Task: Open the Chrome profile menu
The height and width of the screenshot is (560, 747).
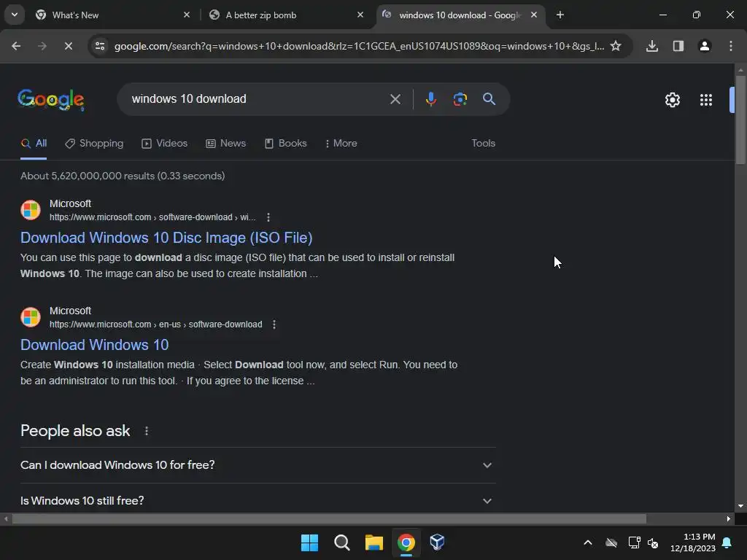Action: (704, 46)
